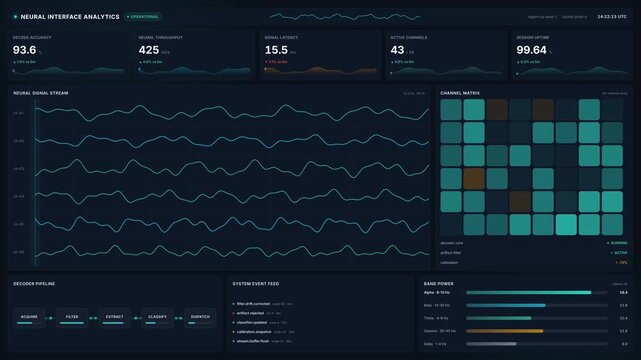Viewport: 641px width, 360px height.
Task: Click the Decoder Pipeline panel title
Action: pos(34,284)
